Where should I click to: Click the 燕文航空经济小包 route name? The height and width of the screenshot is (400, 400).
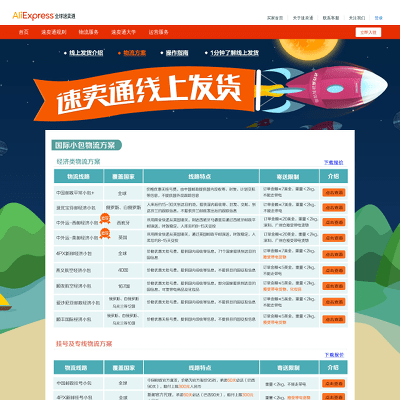coord(73,270)
